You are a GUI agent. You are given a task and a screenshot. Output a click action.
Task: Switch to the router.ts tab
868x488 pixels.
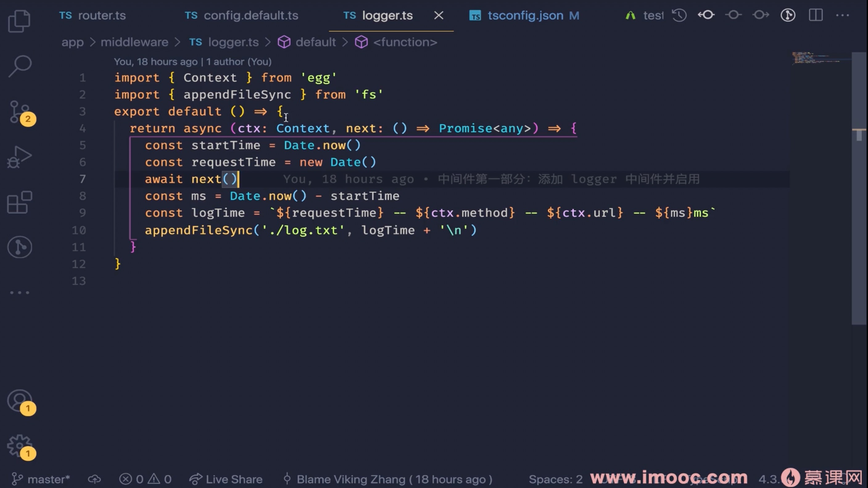(92, 15)
